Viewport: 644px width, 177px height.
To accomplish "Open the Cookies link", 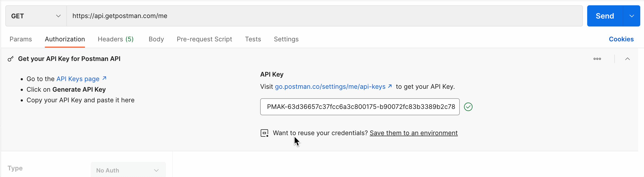I will click(x=621, y=39).
